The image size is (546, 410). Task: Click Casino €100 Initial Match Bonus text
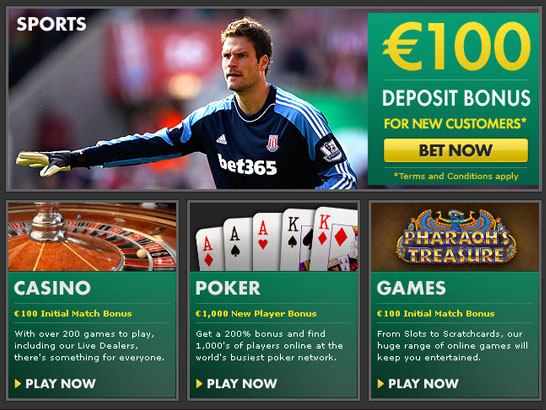(73, 314)
